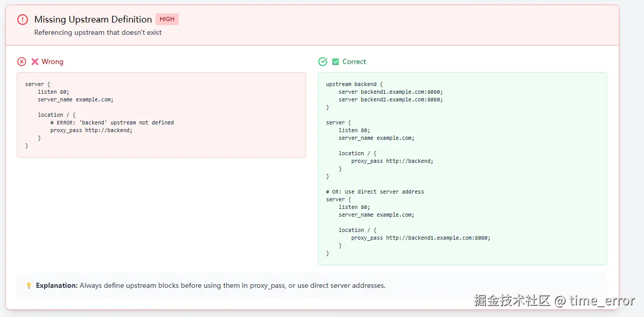This screenshot has height=317, width=644.
Task: Click the explanation sentence about upstream blocks
Action: click(232, 285)
